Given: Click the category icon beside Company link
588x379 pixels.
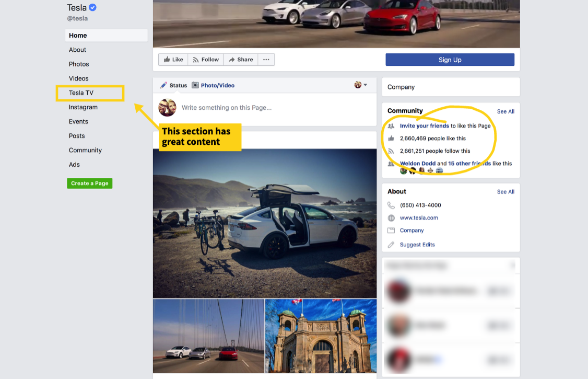Looking at the screenshot, I should (391, 231).
